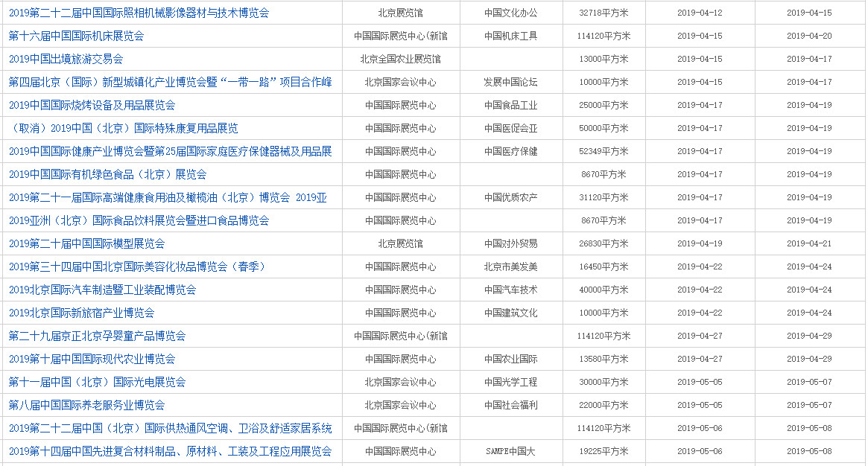Click area value 13000平方米

tap(604, 59)
